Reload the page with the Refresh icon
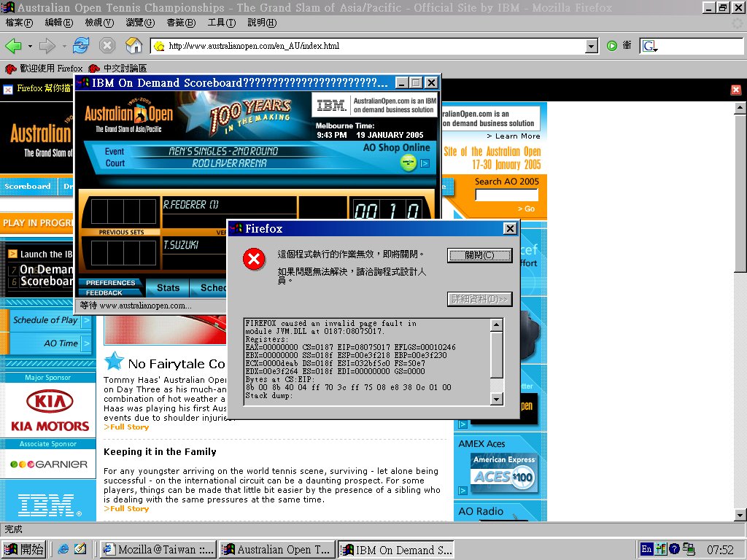This screenshot has width=747, height=560. coord(81,46)
